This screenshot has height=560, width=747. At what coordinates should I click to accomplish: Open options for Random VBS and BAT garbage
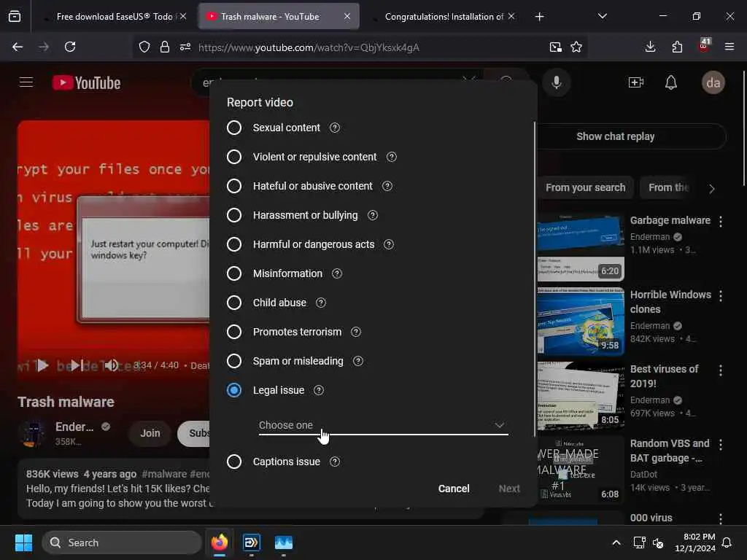tap(721, 444)
